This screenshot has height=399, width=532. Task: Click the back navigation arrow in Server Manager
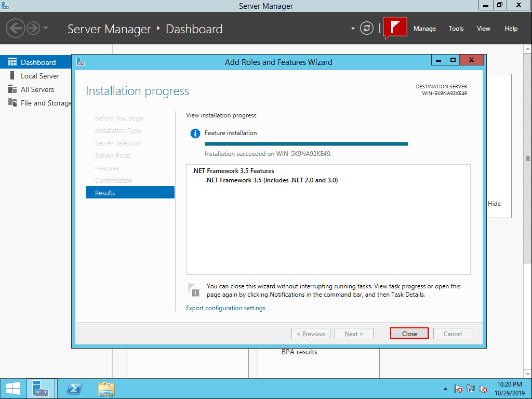click(16, 28)
